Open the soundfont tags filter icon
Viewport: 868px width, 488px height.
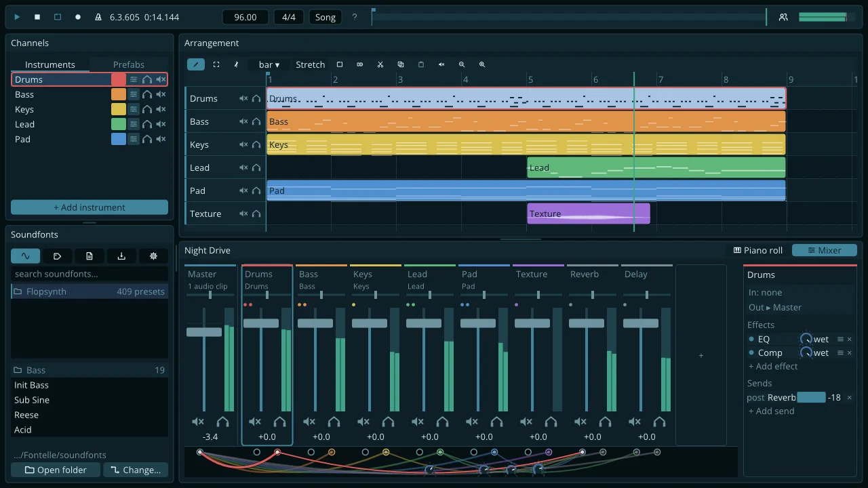58,256
